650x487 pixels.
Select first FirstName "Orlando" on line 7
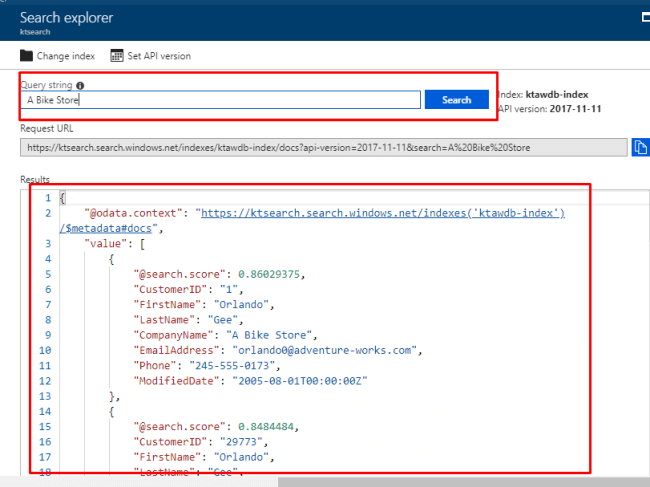(204, 305)
